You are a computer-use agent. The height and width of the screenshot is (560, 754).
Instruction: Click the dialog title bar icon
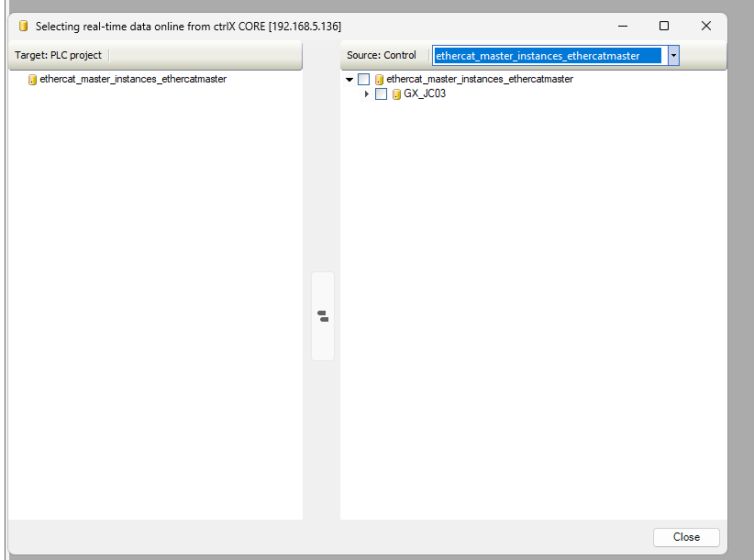click(23, 26)
